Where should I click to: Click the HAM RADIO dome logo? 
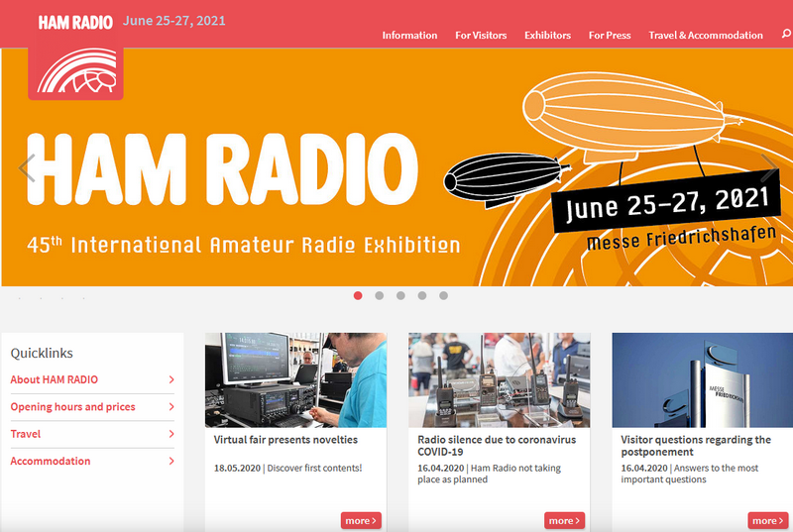(76, 71)
